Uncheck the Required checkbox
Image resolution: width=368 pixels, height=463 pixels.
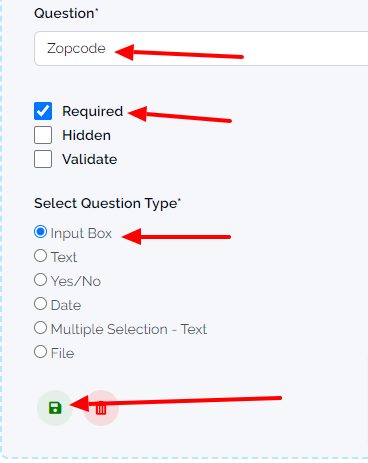tap(43, 111)
